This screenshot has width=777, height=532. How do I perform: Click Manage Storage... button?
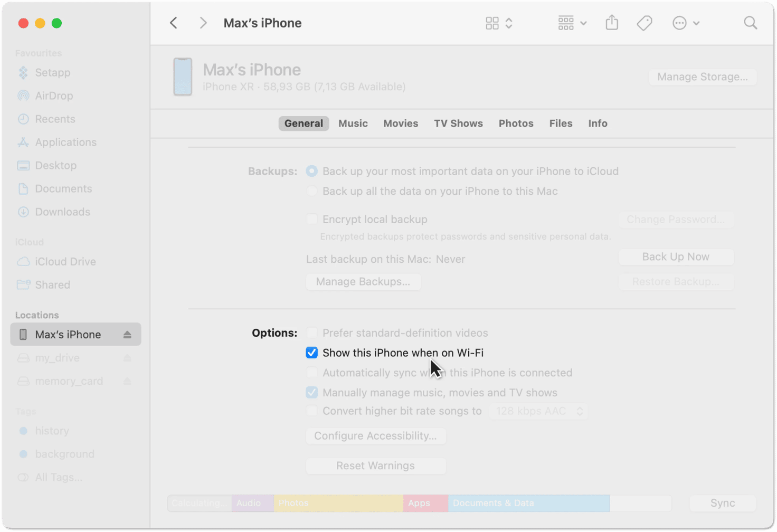point(703,77)
